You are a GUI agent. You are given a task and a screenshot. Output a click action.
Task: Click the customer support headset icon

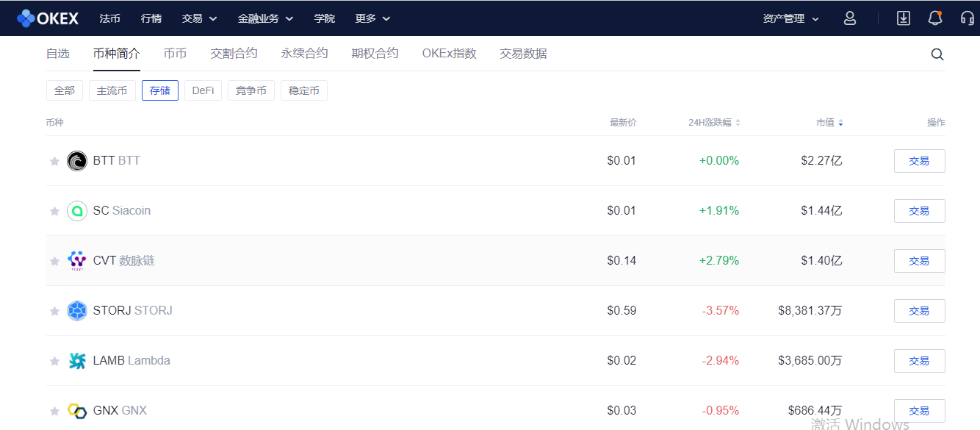click(966, 18)
